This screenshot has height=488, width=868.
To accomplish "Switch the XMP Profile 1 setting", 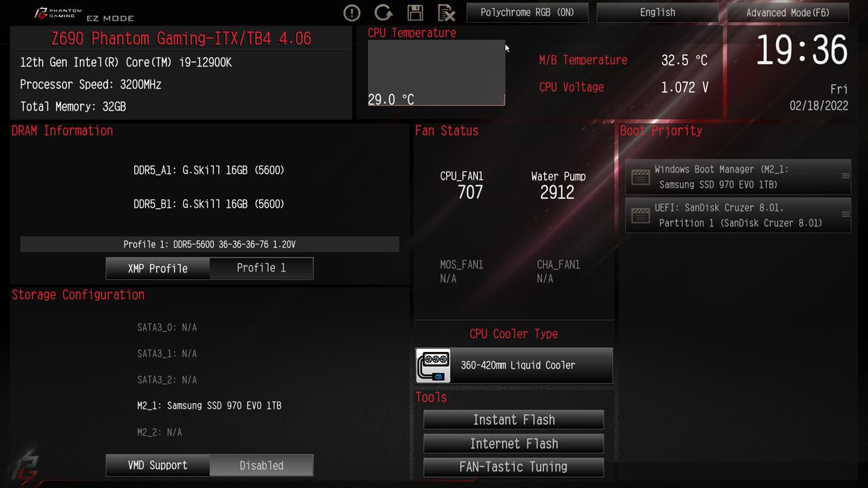I will (x=261, y=268).
